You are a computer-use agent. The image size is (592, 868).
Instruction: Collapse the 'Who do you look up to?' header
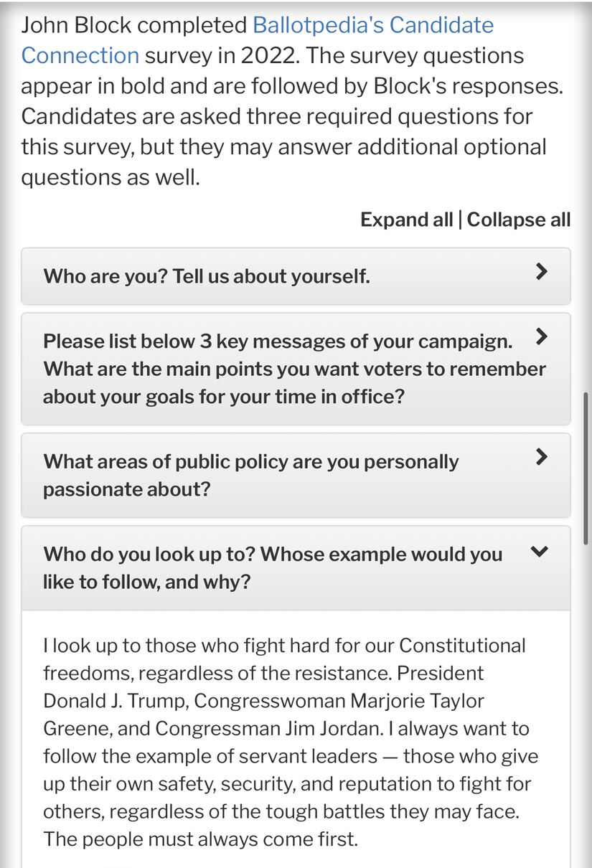pos(296,568)
